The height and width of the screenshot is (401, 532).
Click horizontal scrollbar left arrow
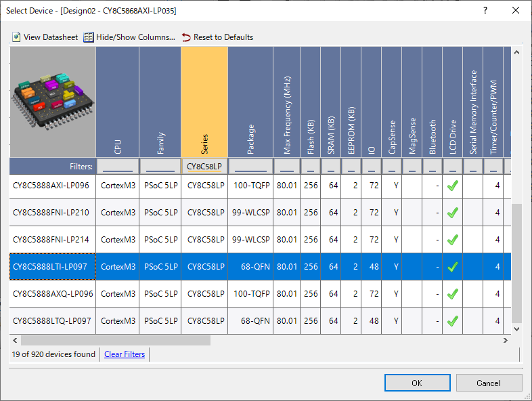coord(15,340)
